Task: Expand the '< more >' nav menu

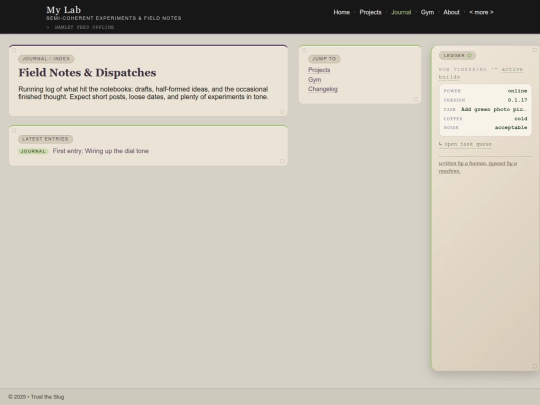Action: pyautogui.click(x=481, y=12)
